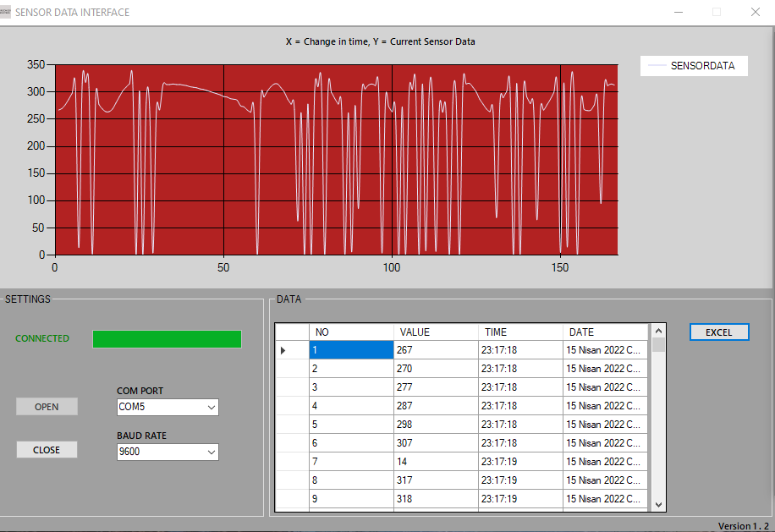Open the COM PORT dropdown showing COM5
The image size is (775, 532).
point(167,407)
